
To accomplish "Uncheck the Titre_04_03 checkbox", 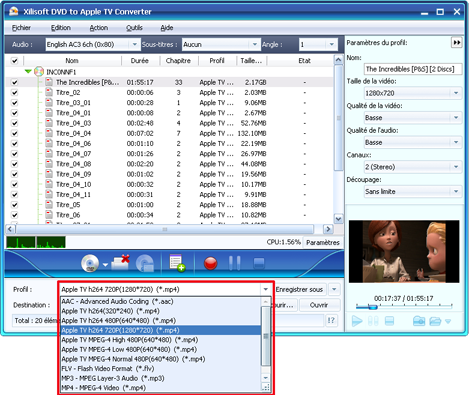I will 14,123.
